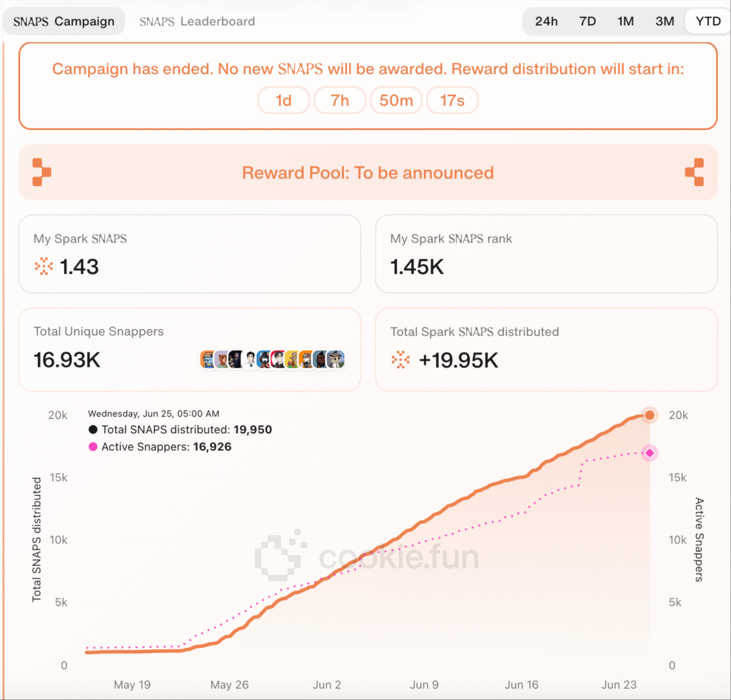Click the last snapper avatar in the row

(x=336, y=360)
